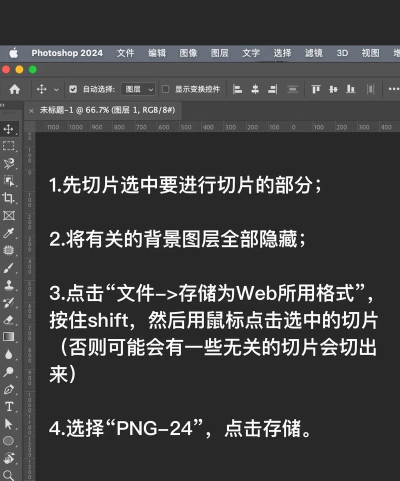The height and width of the screenshot is (481, 400).
Task: Open the 图层 auto-select dropdown
Action: [138, 89]
